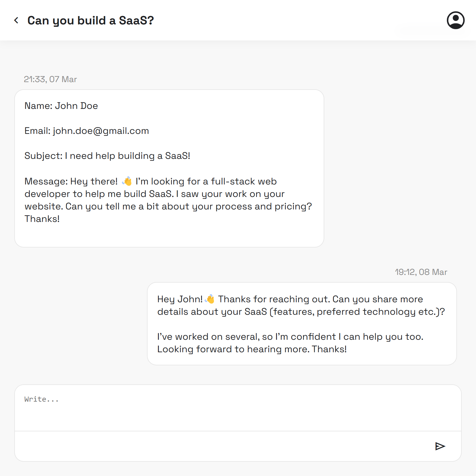
Task: Focus the "Write..." message input
Action: [x=238, y=408]
